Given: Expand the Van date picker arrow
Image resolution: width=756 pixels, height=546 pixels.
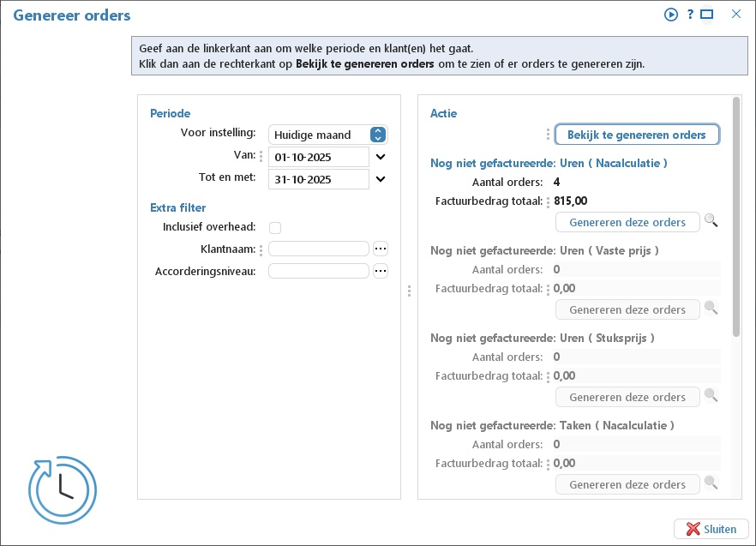Looking at the screenshot, I should (381, 157).
